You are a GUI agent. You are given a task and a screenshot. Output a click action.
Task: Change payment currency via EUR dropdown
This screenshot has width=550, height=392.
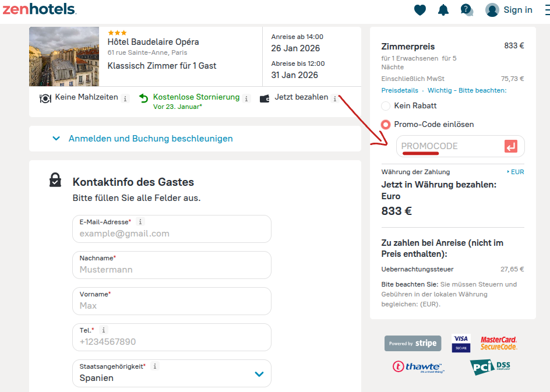tap(515, 172)
